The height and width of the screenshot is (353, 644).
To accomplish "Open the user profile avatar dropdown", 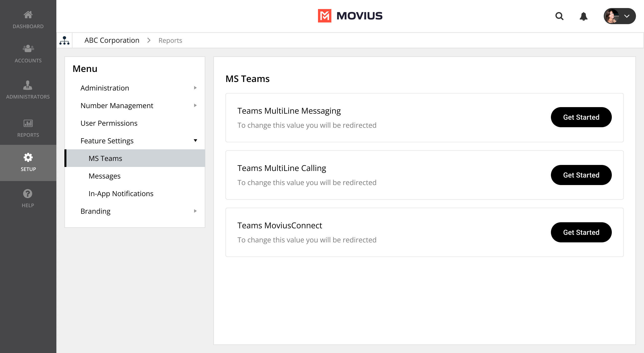I will (x=619, y=16).
